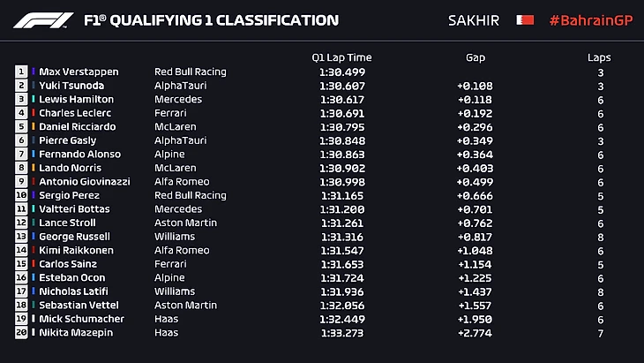Click the SAKHIR location label
This screenshot has height=363, width=644.
[x=473, y=19]
